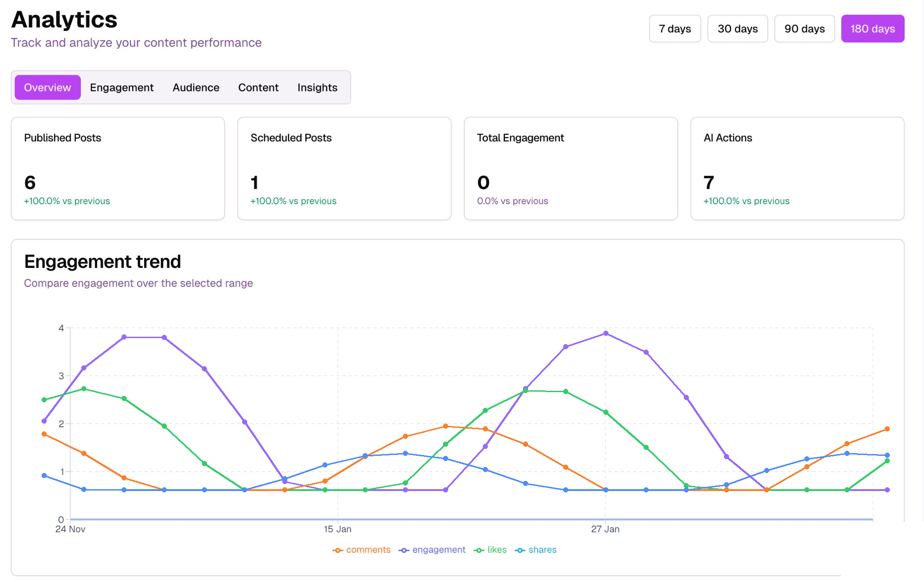Click the AI Actions stat card
This screenshot has height=582, width=924.
pos(797,169)
